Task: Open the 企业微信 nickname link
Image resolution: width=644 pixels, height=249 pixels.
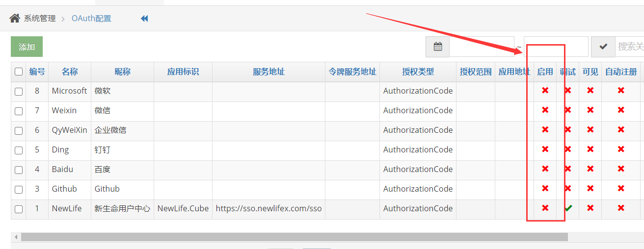Action: click(x=110, y=130)
